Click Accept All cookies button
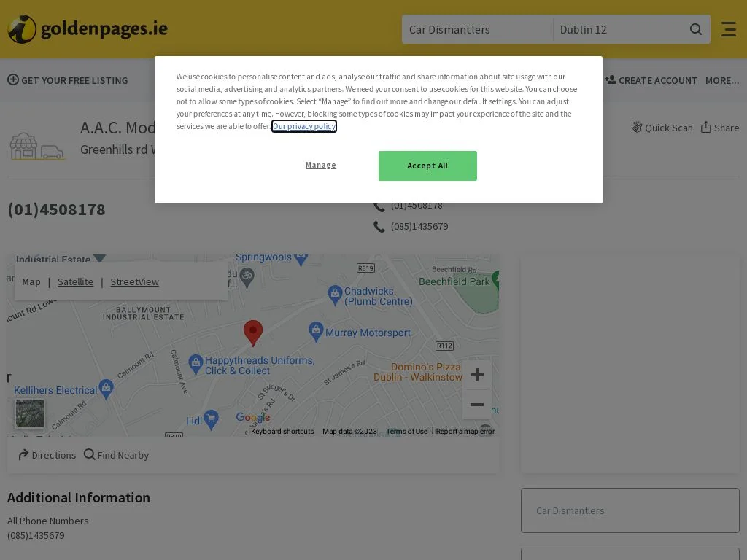Image resolution: width=747 pixels, height=560 pixels. (427, 166)
